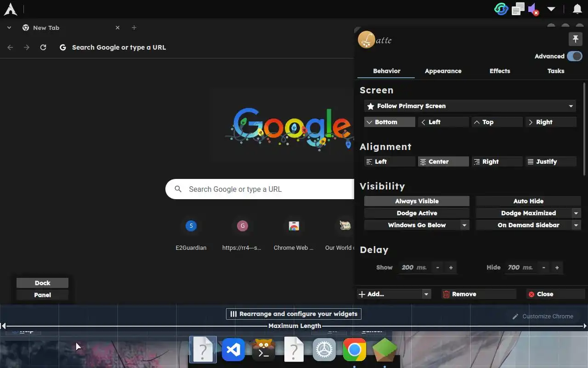This screenshot has width=588, height=368.
Task: Decrease the Show delay with minus
Action: 437,267
